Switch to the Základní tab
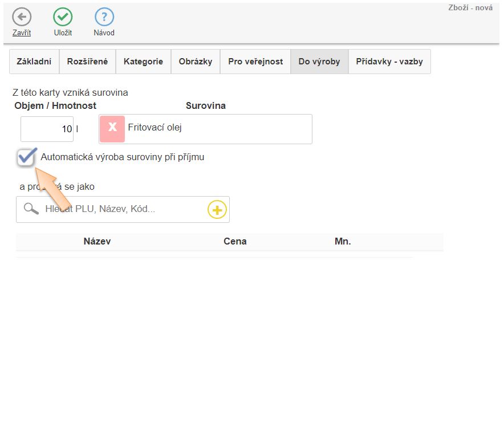 click(x=34, y=62)
